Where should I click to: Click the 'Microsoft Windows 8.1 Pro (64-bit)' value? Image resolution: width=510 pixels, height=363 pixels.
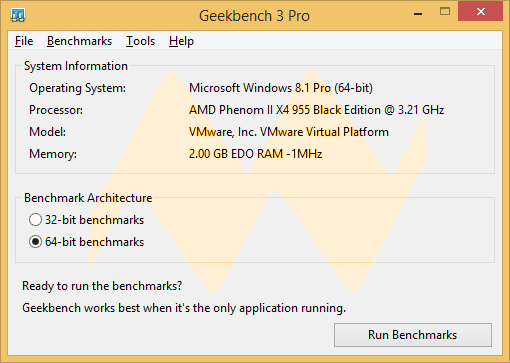coord(281,88)
